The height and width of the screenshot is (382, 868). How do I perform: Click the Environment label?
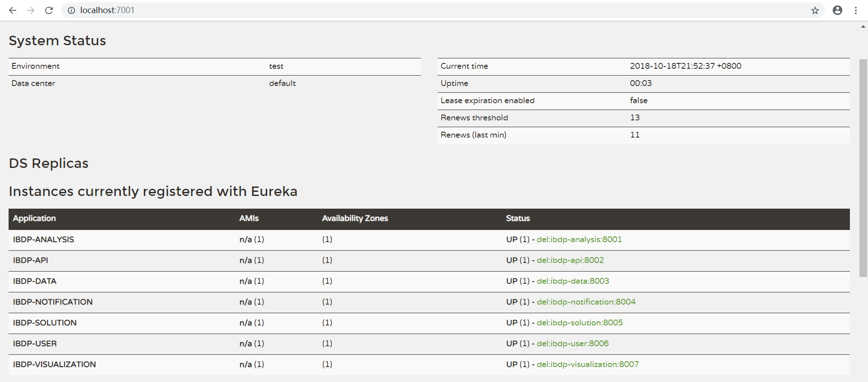(x=35, y=66)
